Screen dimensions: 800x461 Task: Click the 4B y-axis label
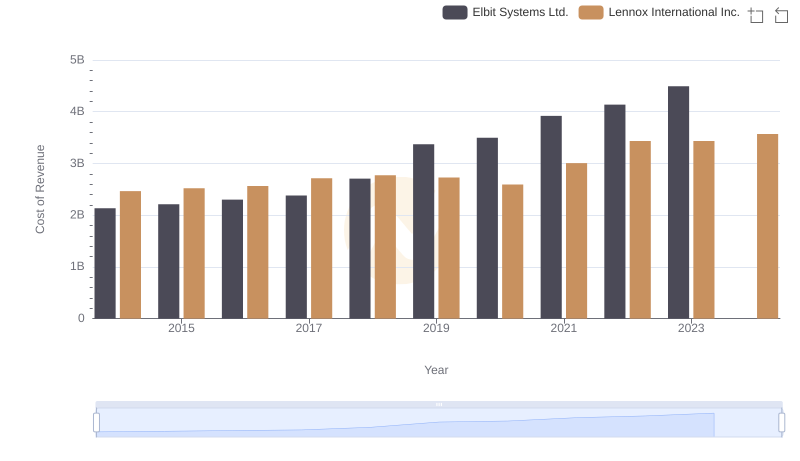coord(77,112)
